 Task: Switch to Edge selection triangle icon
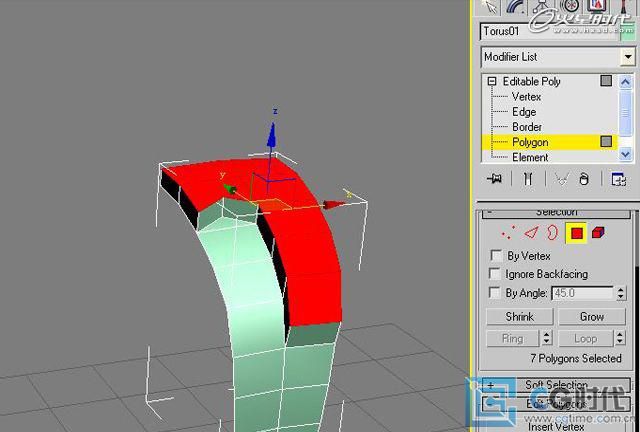[531, 233]
